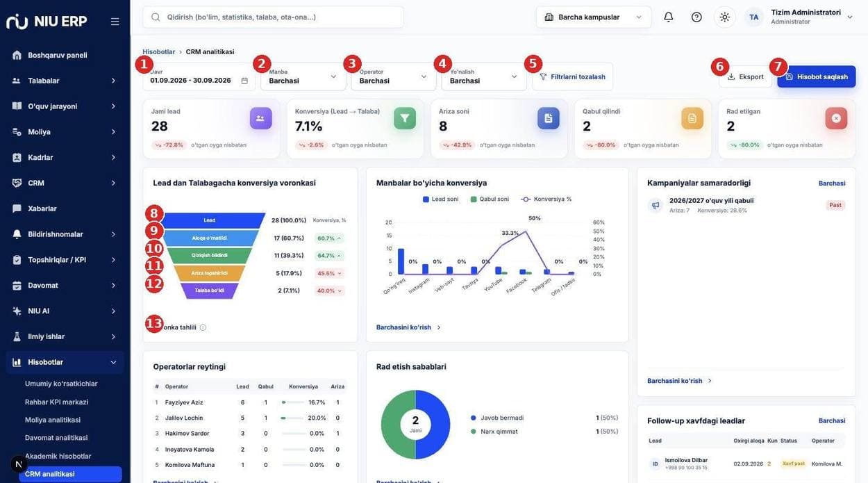The height and width of the screenshot is (483, 868).
Task: Click the Hisobot saqlash button
Action: [x=817, y=76]
